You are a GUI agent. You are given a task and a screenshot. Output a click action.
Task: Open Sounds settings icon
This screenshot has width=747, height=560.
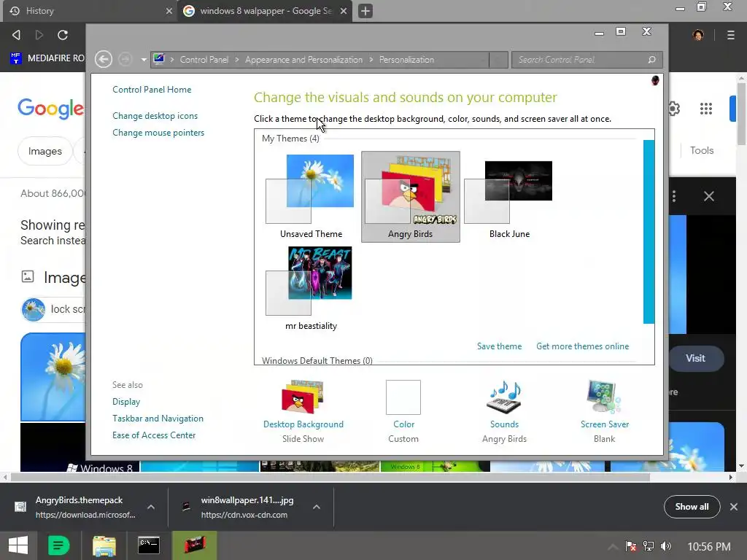tap(504, 397)
